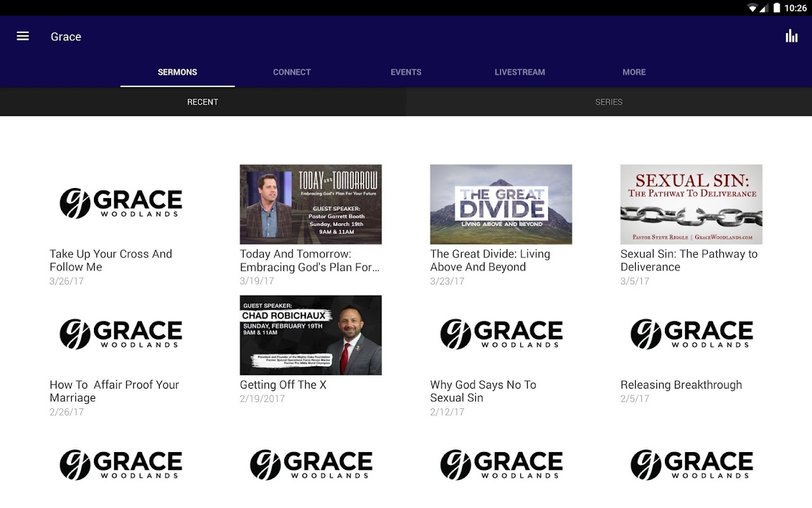This screenshot has height=508, width=812.
Task: Tap the battery status bar icon
Action: tap(776, 8)
